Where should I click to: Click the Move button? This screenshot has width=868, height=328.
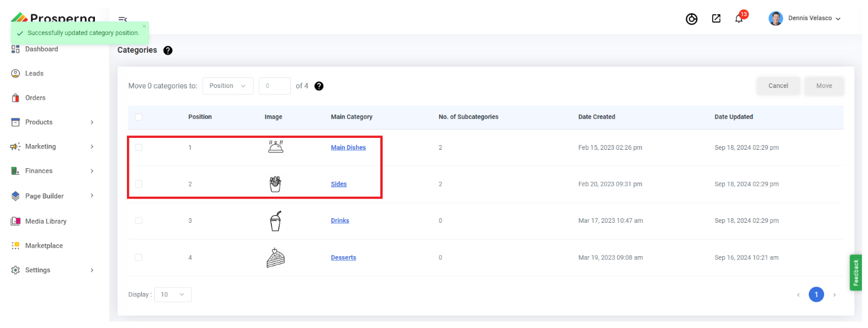click(824, 86)
